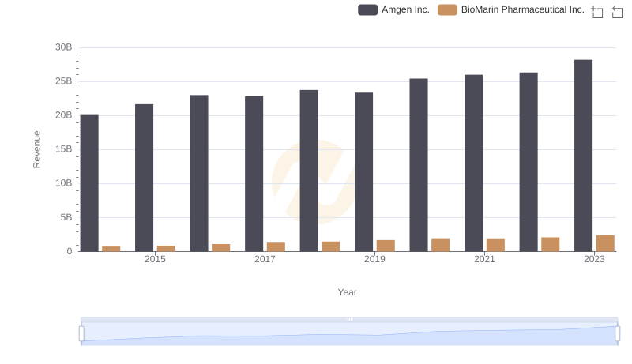Click the 'Revenue' axis title

tap(36, 149)
